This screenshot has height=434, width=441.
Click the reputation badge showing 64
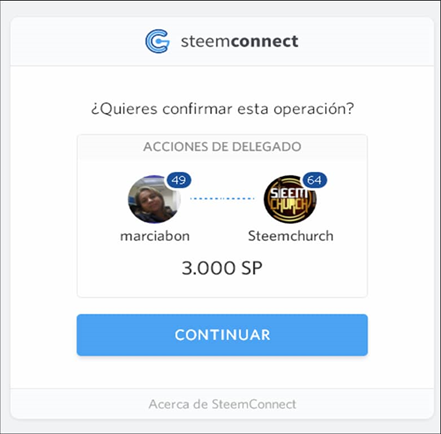315,180
